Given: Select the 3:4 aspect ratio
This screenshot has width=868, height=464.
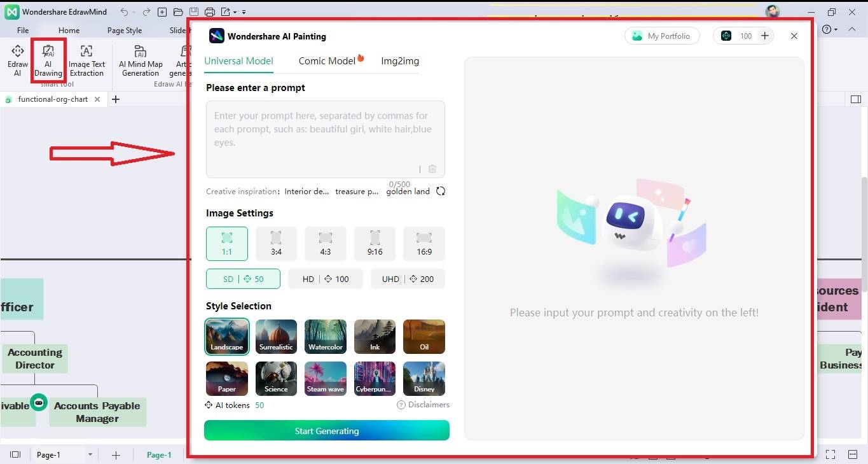Looking at the screenshot, I should (276, 244).
